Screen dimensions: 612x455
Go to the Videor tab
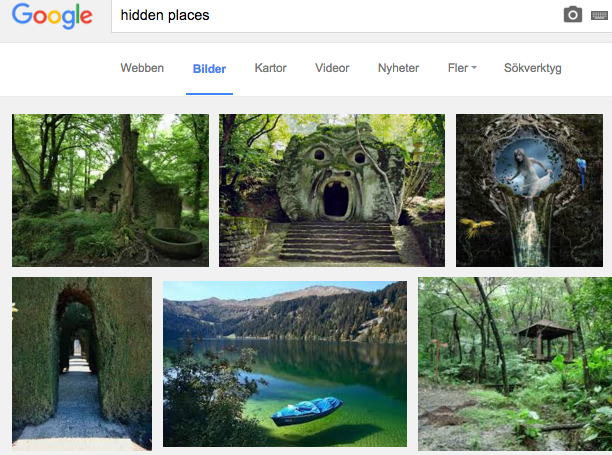click(332, 68)
